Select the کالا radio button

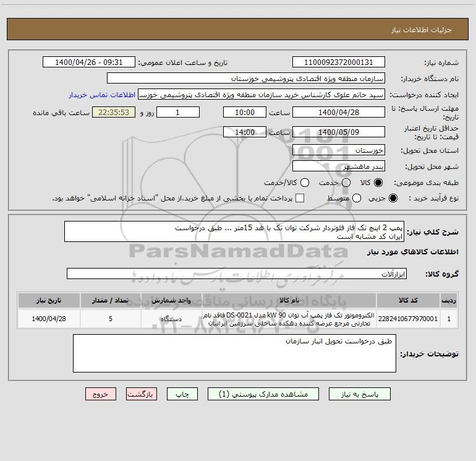pos(378,183)
